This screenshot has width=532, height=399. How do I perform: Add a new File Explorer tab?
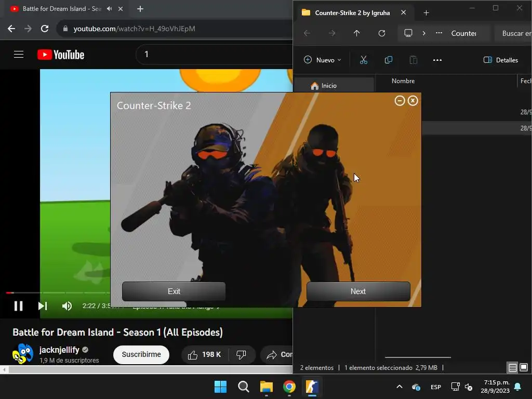(x=427, y=13)
